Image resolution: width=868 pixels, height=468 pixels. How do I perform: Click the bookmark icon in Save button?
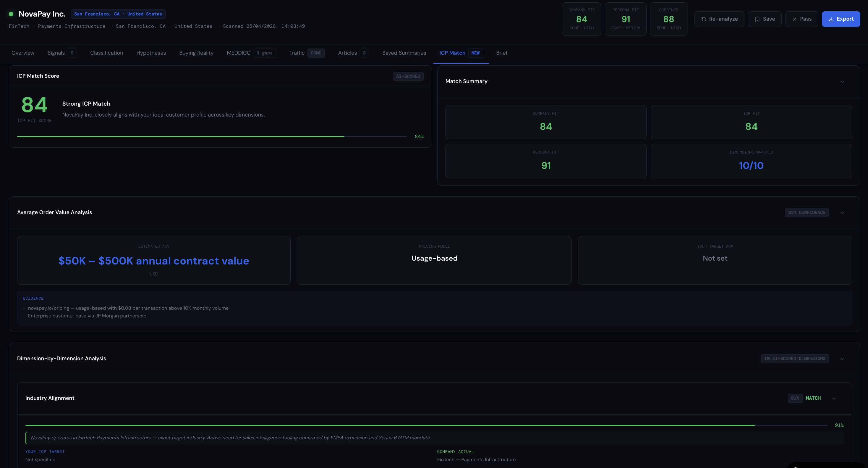coord(757,19)
